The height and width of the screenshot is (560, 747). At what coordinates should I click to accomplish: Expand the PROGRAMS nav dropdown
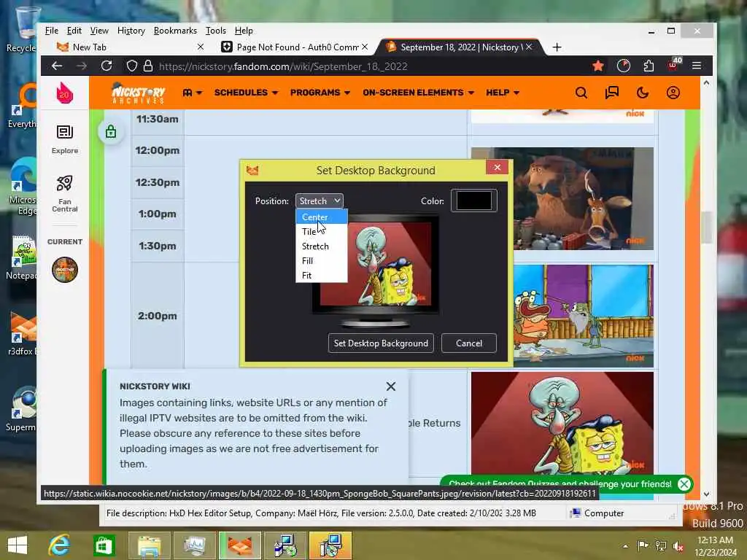click(320, 93)
